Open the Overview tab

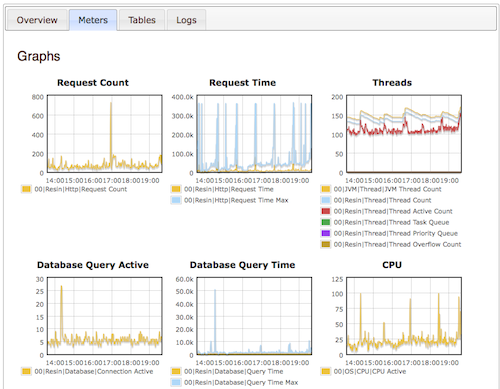pos(37,20)
